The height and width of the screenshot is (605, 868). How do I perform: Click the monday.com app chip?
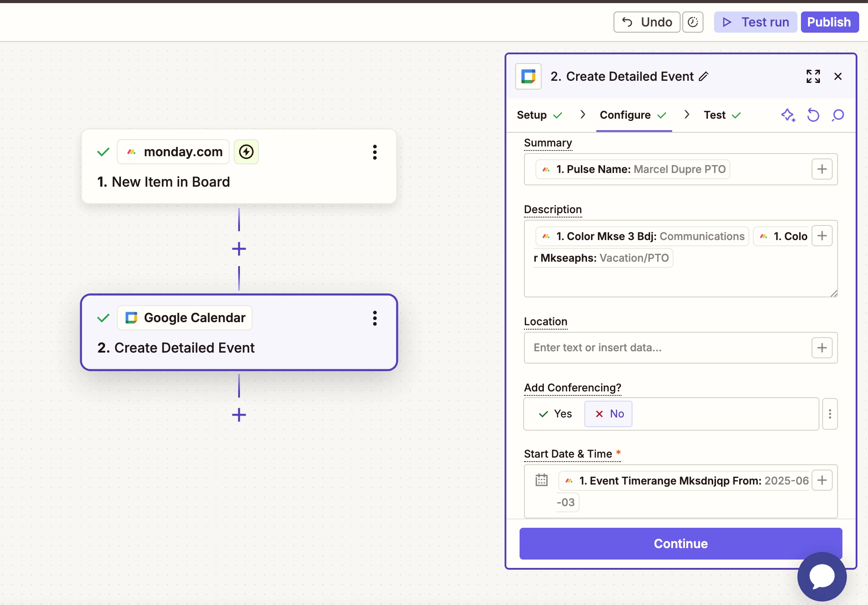[x=173, y=152]
